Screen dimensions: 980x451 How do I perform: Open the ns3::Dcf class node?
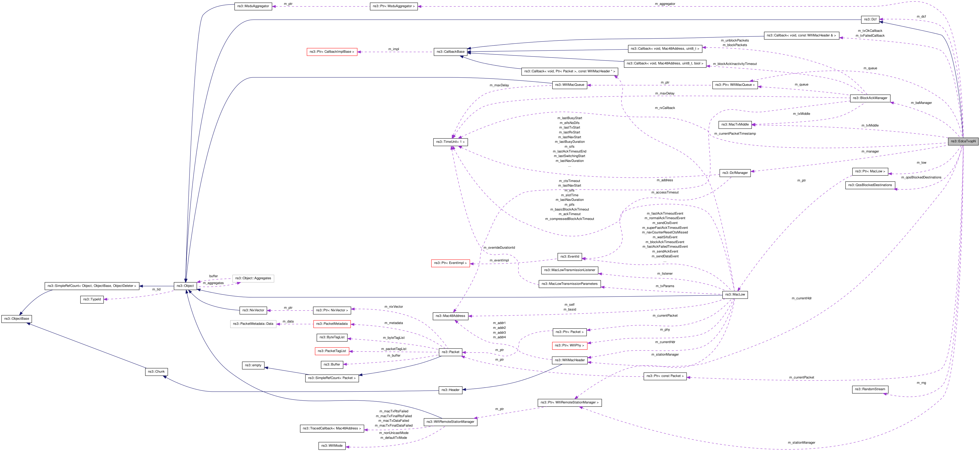click(870, 19)
